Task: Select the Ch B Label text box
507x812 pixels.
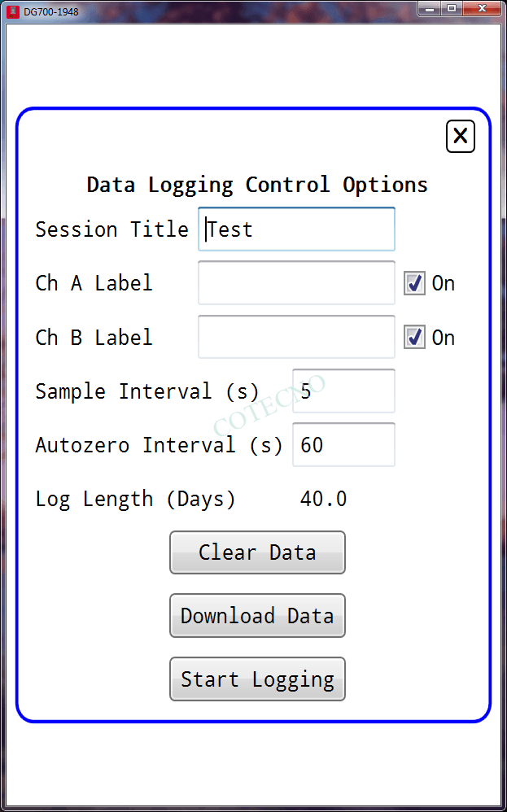Action: (x=296, y=338)
